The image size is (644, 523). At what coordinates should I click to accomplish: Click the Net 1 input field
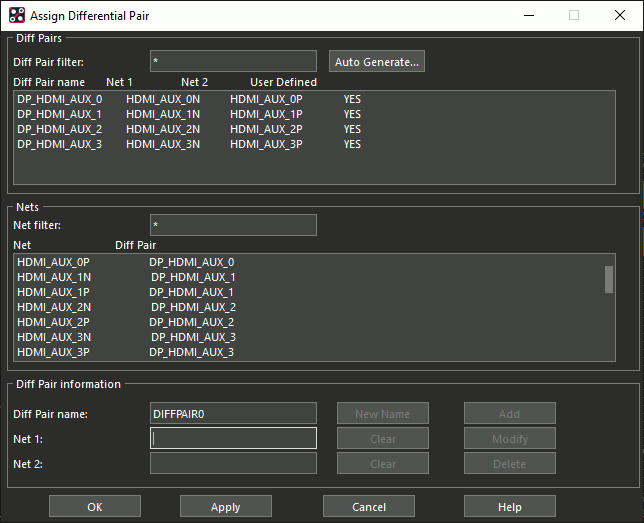[233, 438]
